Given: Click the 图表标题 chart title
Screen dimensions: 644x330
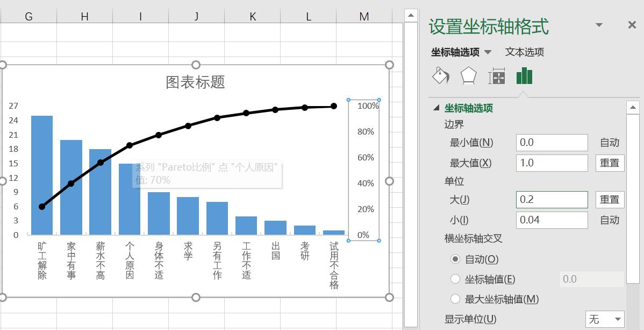Looking at the screenshot, I should tap(196, 82).
